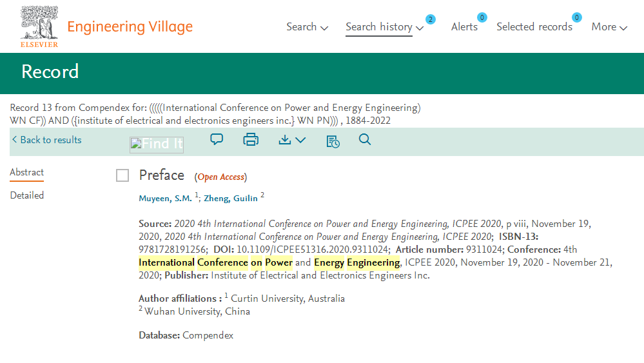The height and width of the screenshot is (363, 644).
Task: Click the Search history count badge
Action: coord(430,19)
